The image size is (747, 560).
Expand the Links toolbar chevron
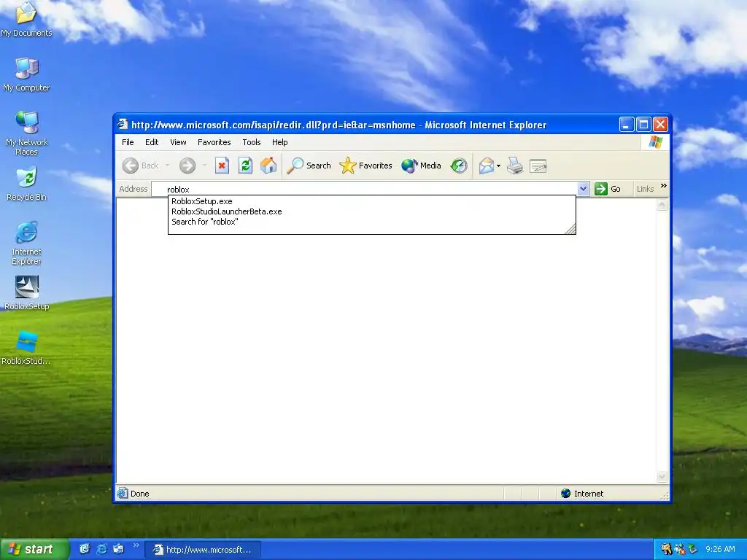tap(664, 186)
